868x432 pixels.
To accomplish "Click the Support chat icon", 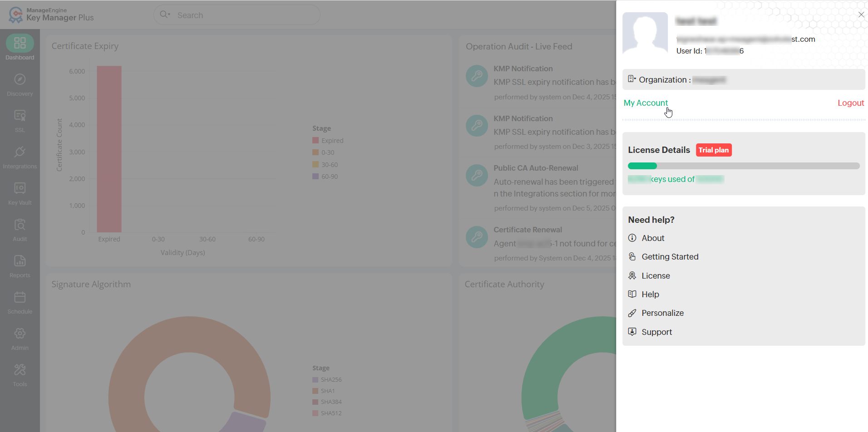I will (x=632, y=332).
